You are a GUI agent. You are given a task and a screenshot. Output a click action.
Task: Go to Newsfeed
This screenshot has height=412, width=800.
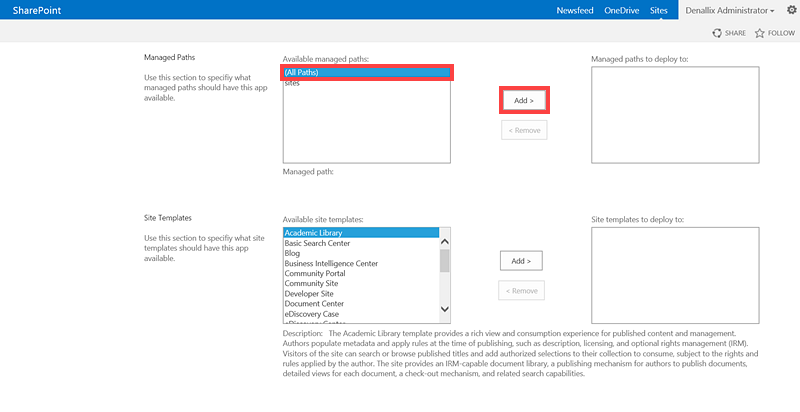click(575, 10)
